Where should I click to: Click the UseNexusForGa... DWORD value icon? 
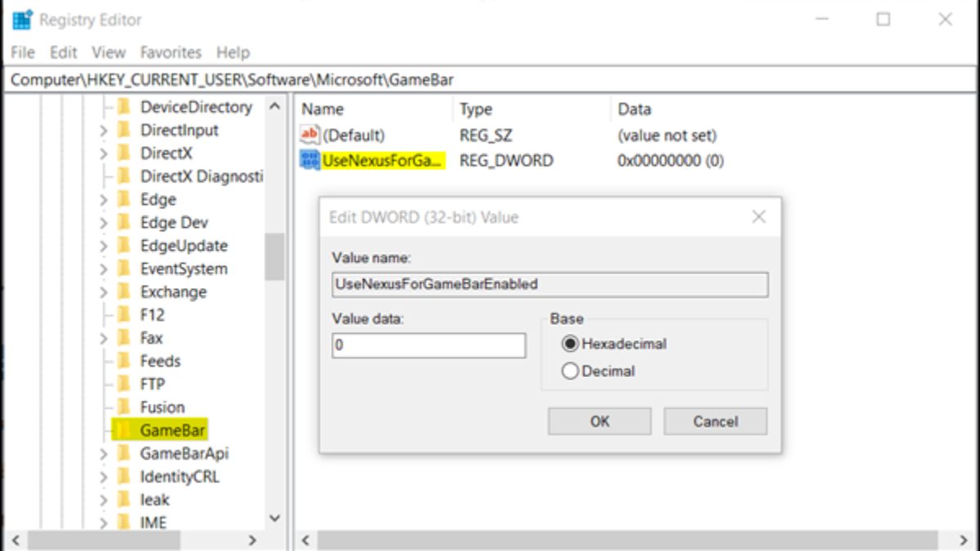point(310,160)
